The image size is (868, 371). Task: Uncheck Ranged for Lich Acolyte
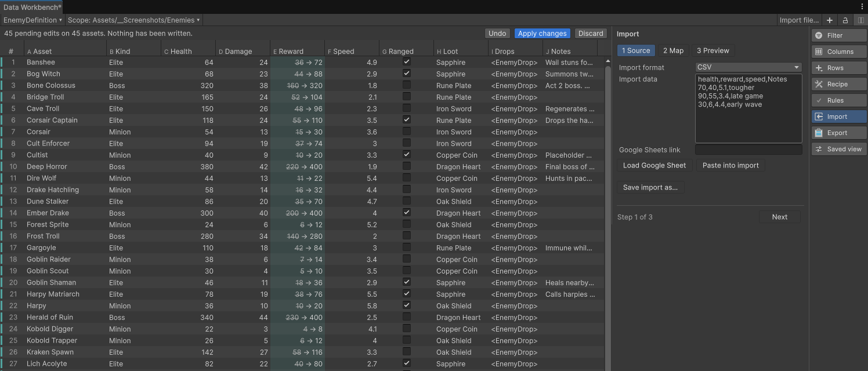(407, 363)
